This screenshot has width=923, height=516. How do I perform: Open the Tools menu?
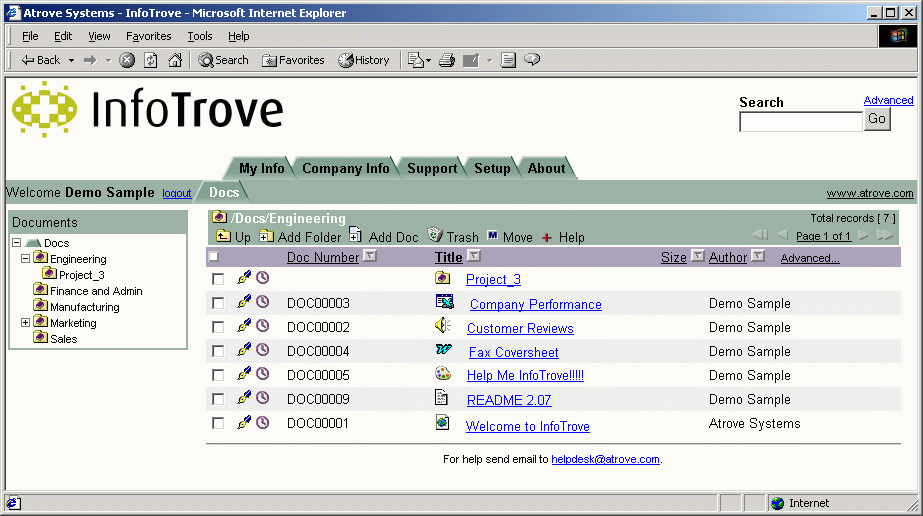click(200, 36)
